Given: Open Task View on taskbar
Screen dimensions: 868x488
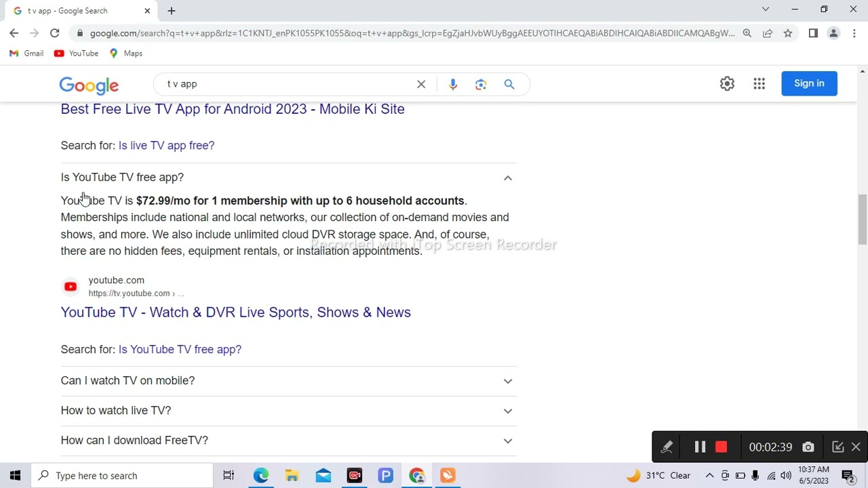Looking at the screenshot, I should (229, 476).
